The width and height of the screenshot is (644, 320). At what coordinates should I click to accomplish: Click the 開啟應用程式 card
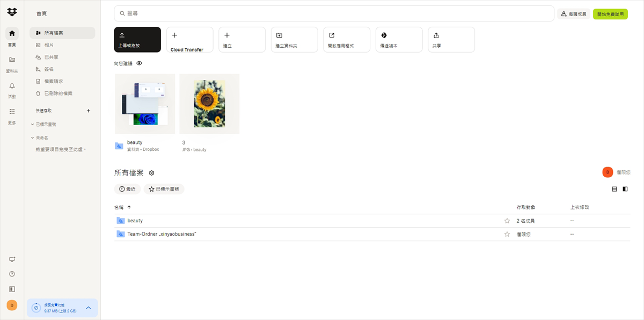coord(347,40)
